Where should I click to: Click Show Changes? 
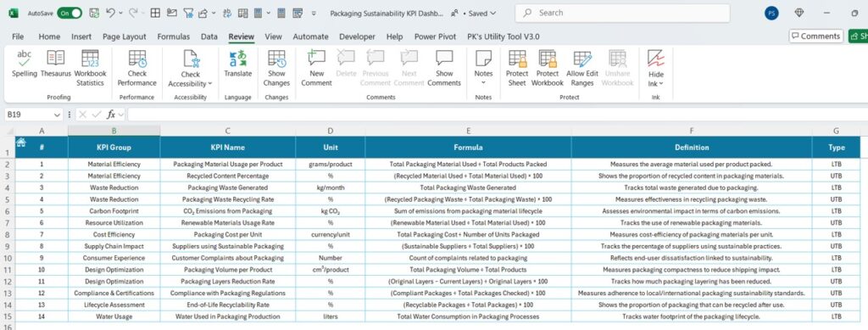click(x=276, y=69)
